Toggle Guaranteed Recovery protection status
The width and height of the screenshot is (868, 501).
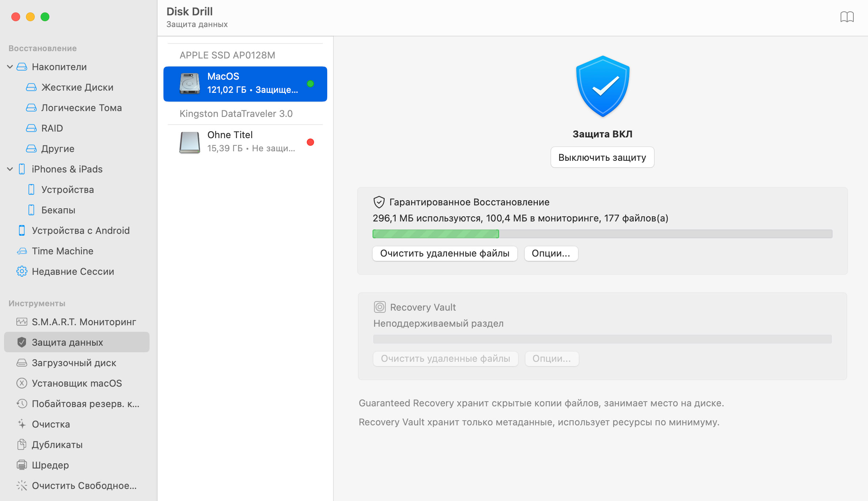[x=602, y=157]
